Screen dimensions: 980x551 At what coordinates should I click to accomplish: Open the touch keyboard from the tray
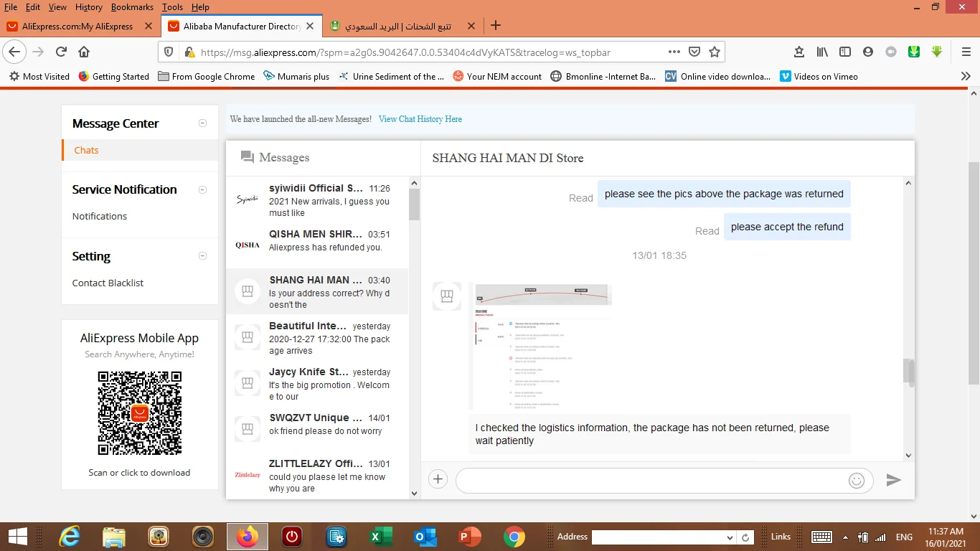pos(821,537)
